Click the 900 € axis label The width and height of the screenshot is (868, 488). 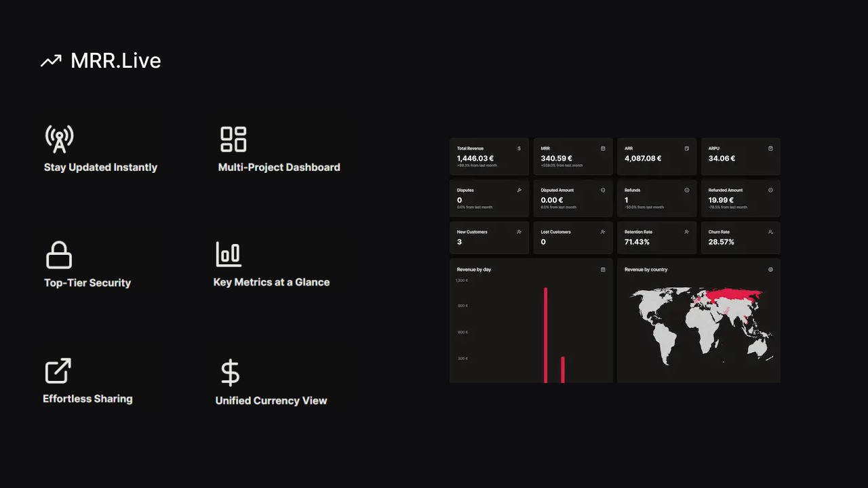pos(462,306)
